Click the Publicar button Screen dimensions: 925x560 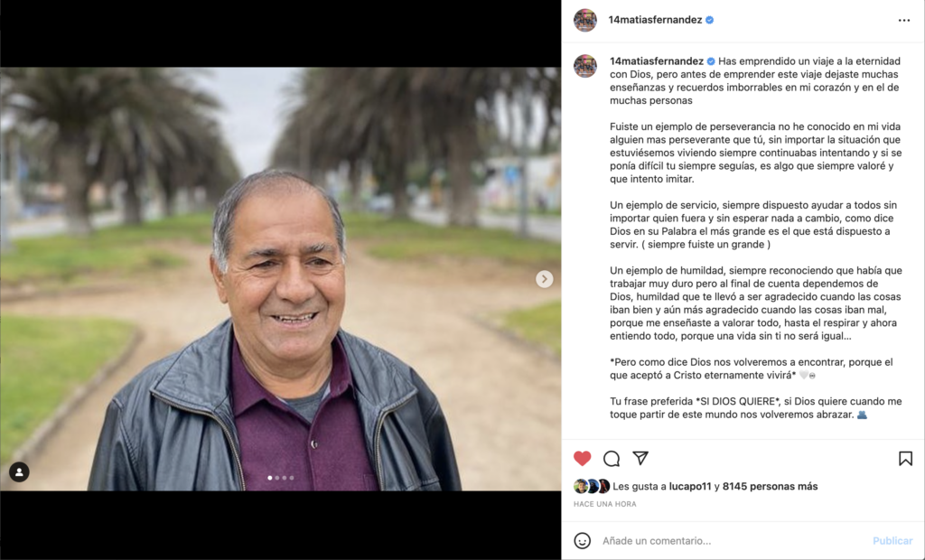click(892, 540)
